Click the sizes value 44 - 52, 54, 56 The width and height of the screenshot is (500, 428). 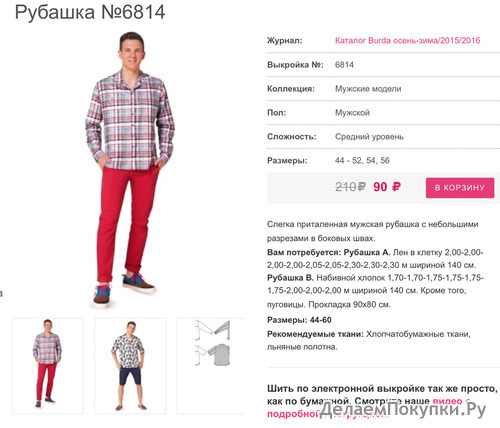[x=362, y=160]
